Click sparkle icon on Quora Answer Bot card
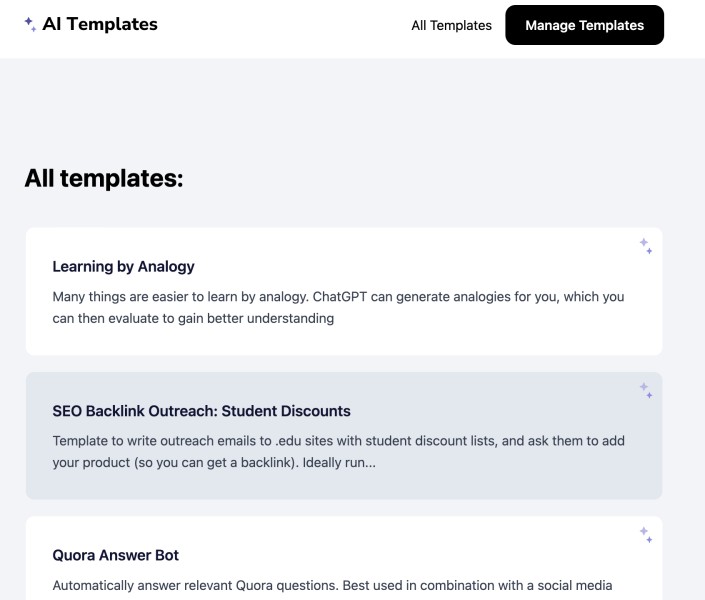Screen dimensions: 705x600 coord(646,535)
